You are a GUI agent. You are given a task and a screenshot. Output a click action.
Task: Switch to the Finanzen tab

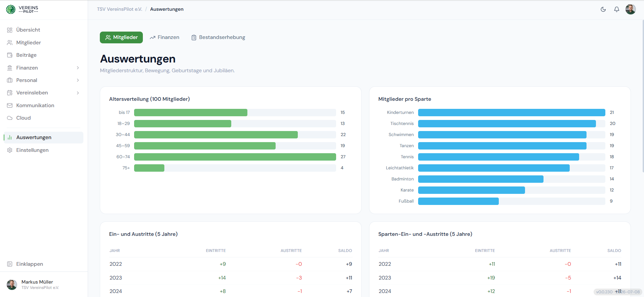click(164, 37)
